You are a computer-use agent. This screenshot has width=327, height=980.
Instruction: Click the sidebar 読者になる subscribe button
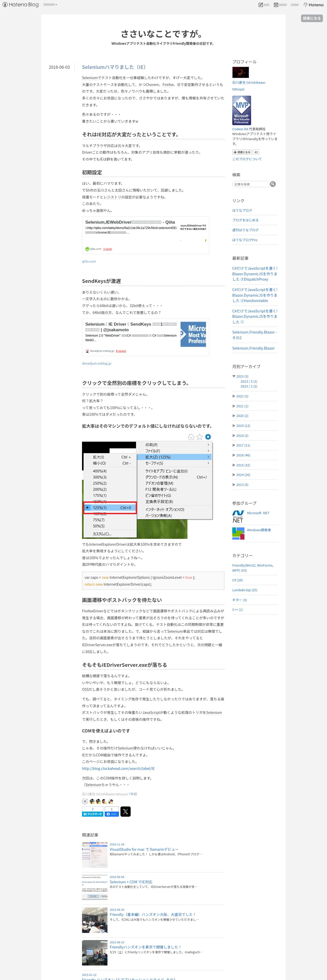point(242,152)
